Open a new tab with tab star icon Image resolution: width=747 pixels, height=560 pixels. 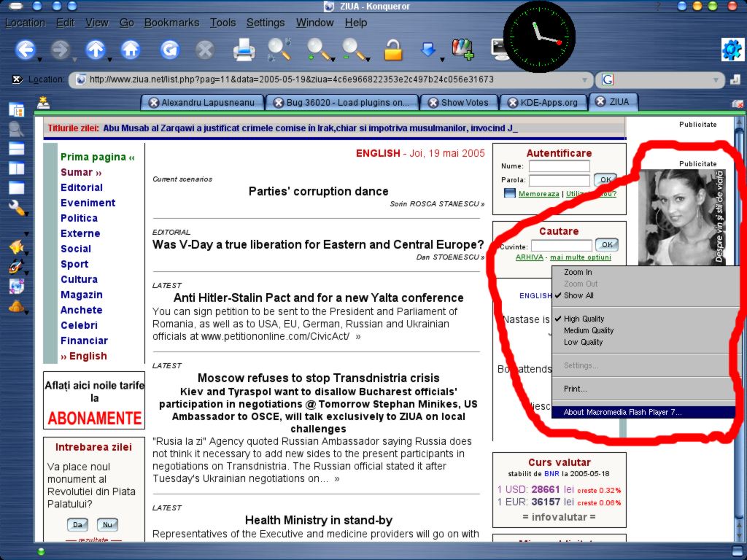tap(43, 102)
